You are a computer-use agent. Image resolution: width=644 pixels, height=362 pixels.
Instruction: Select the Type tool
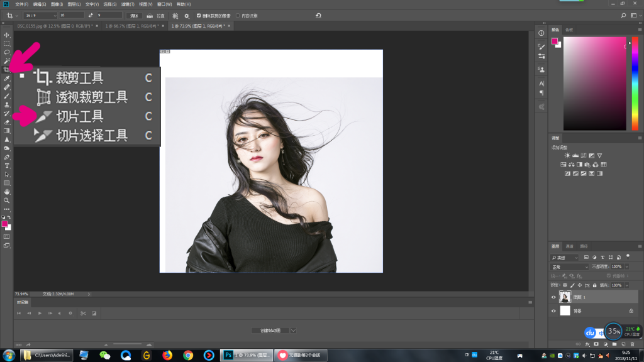pos(6,166)
